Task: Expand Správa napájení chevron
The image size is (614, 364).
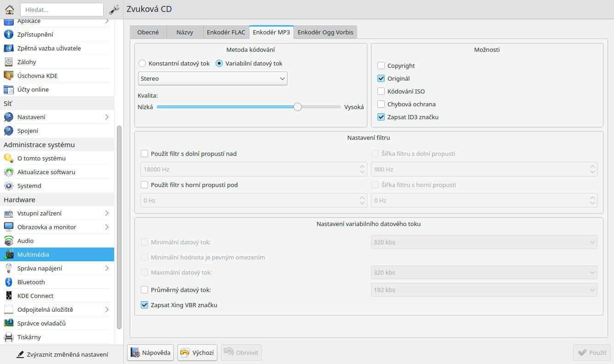Action: [107, 268]
